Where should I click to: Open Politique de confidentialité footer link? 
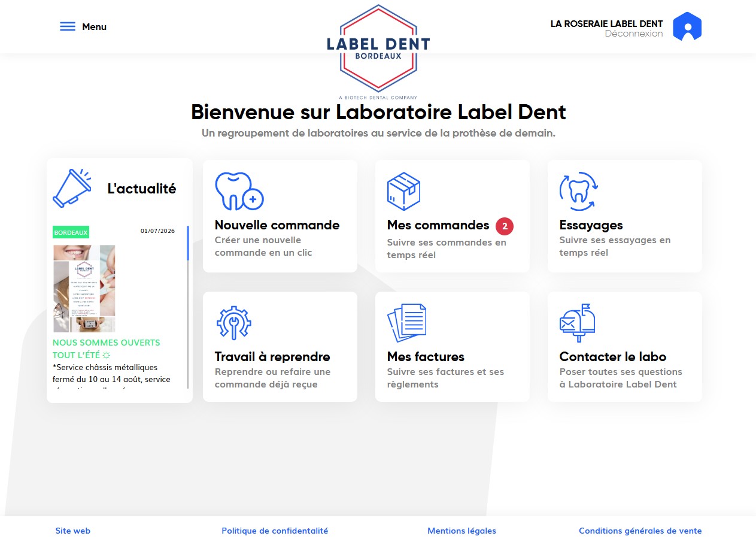(x=275, y=531)
